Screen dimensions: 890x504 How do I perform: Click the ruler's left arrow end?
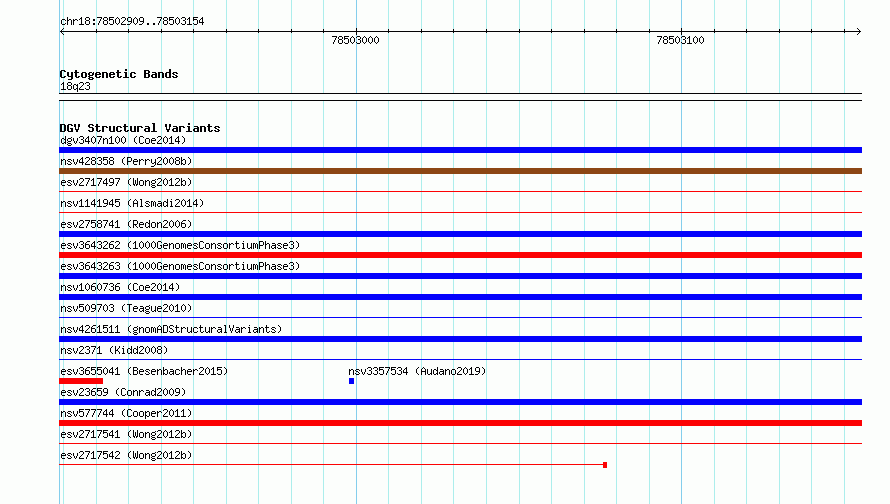[62, 31]
